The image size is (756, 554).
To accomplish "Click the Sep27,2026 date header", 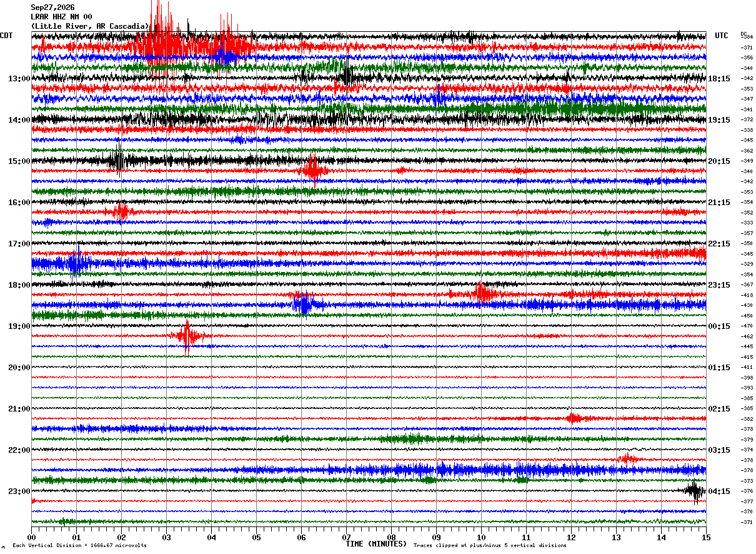I will pyautogui.click(x=52, y=8).
